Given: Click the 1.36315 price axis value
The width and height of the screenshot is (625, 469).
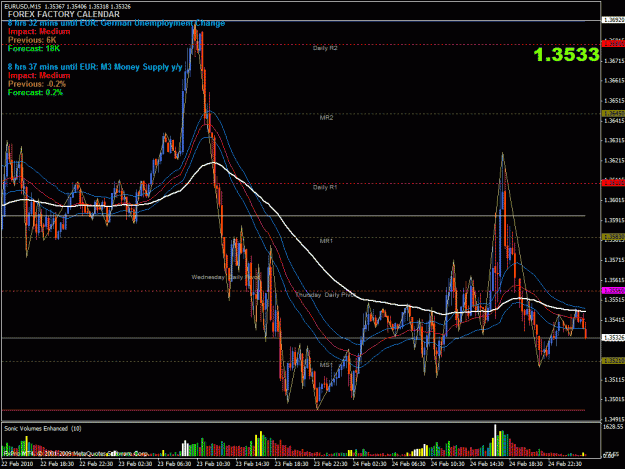Looking at the screenshot, I should click(614, 140).
